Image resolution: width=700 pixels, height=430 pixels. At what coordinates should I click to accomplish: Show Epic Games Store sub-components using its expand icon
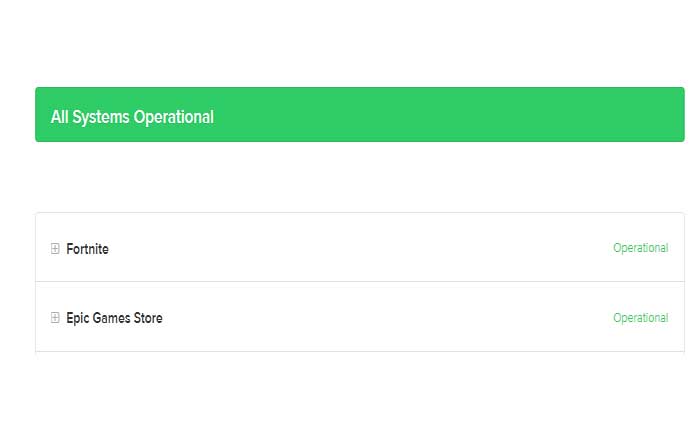[x=55, y=318]
